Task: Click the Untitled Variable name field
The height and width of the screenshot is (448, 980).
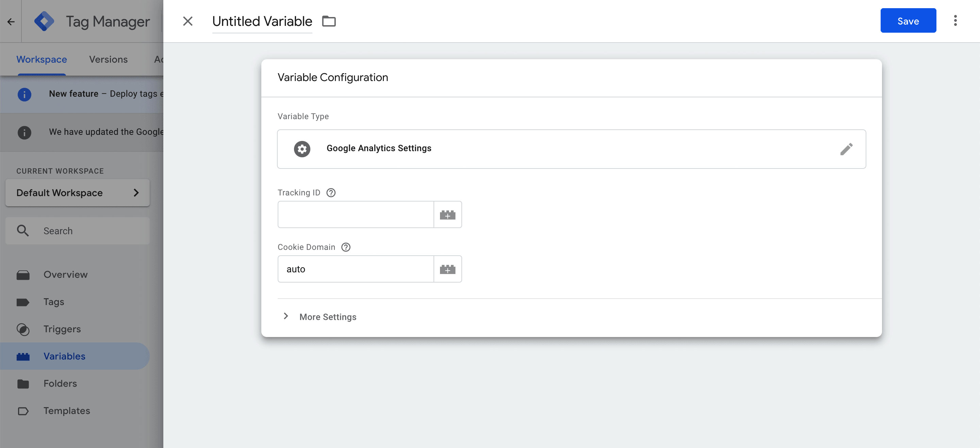Action: coord(262,21)
